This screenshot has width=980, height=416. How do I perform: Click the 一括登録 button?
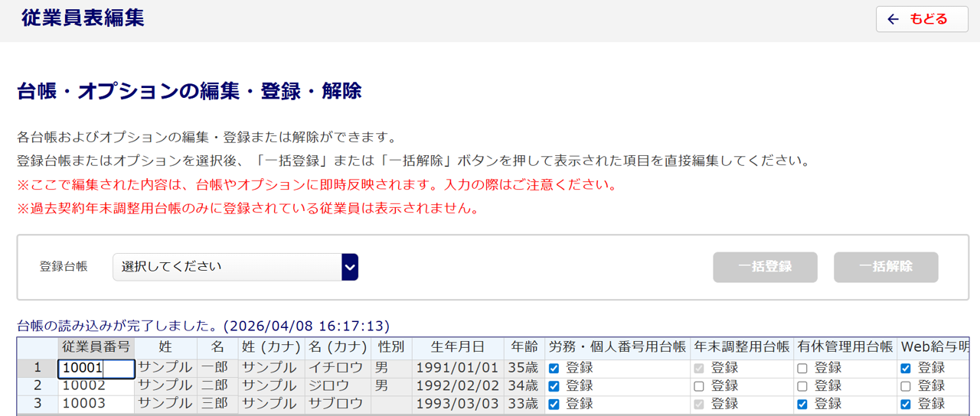pyautogui.click(x=765, y=267)
